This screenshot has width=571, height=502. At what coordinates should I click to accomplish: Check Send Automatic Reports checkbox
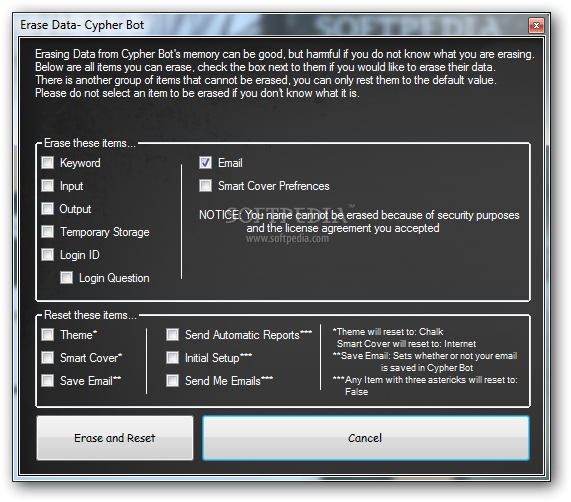pyautogui.click(x=173, y=335)
